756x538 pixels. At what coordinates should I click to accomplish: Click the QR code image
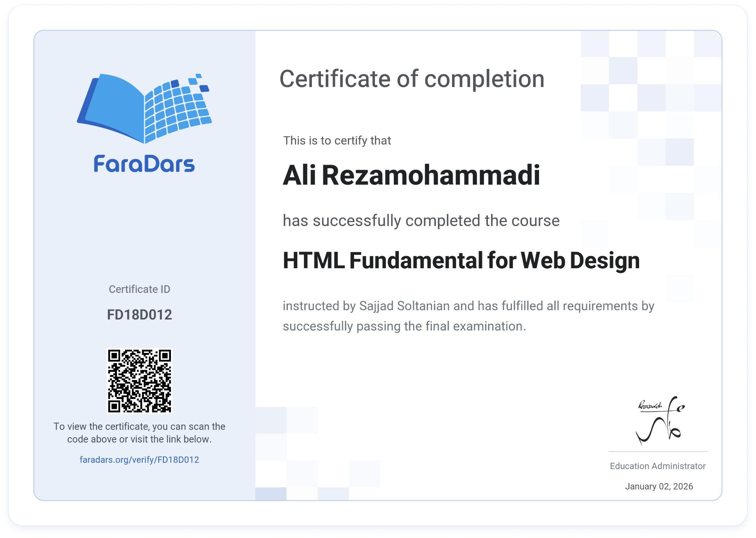pyautogui.click(x=139, y=381)
